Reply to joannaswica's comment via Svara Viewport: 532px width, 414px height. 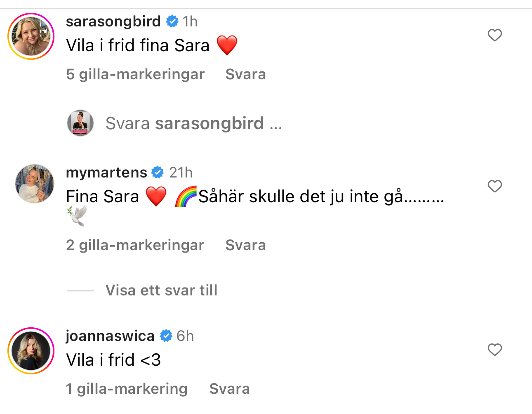229,389
